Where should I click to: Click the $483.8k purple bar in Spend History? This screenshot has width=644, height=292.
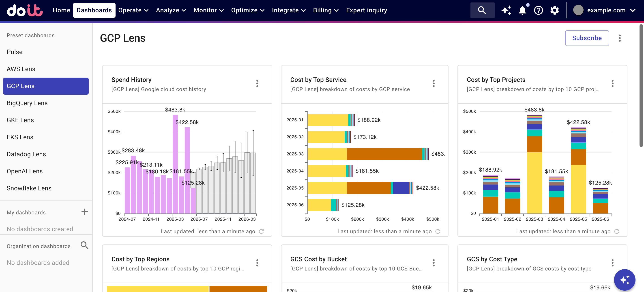click(x=175, y=164)
